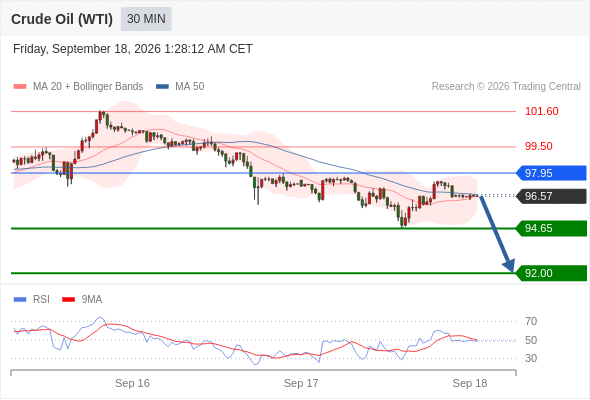Click the 101.60 resistance price label
The image size is (590, 400).
pyautogui.click(x=541, y=111)
